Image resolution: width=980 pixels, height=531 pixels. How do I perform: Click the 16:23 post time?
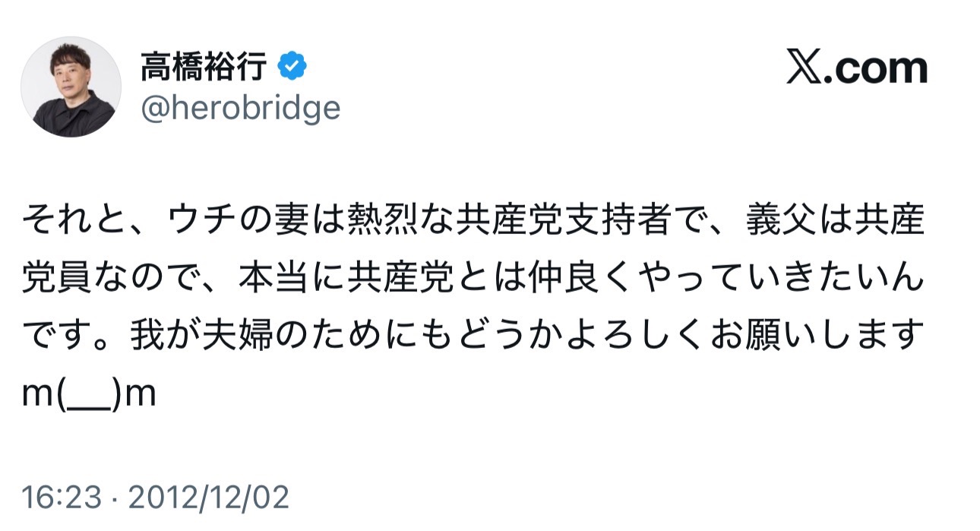[62, 498]
